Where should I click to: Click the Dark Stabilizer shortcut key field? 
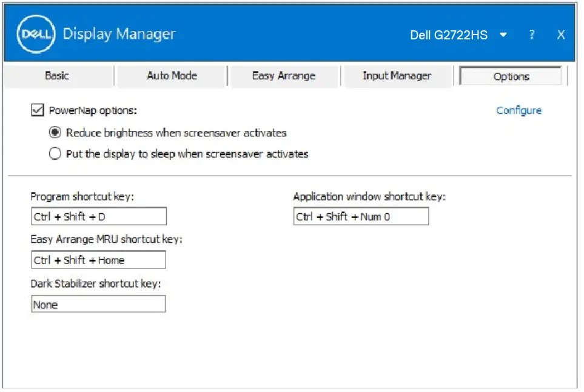98,304
